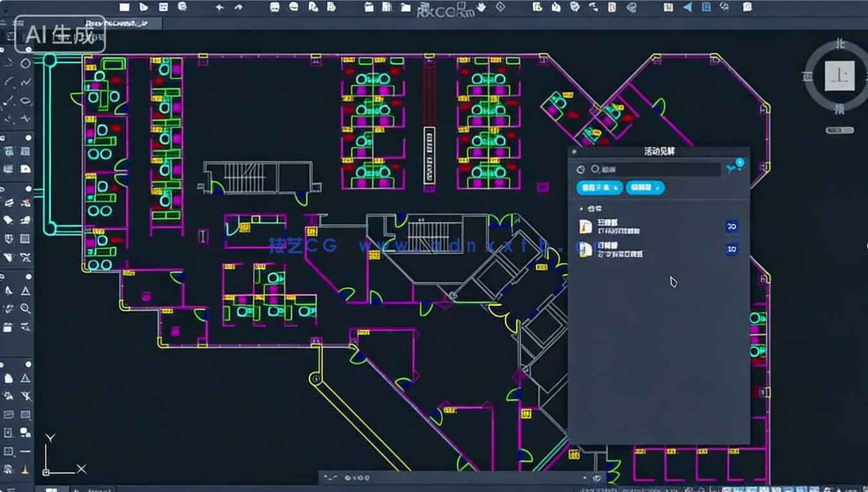Click the blue 10 badge on the second document entry
Viewport: 868px width, 492px height.
click(732, 248)
